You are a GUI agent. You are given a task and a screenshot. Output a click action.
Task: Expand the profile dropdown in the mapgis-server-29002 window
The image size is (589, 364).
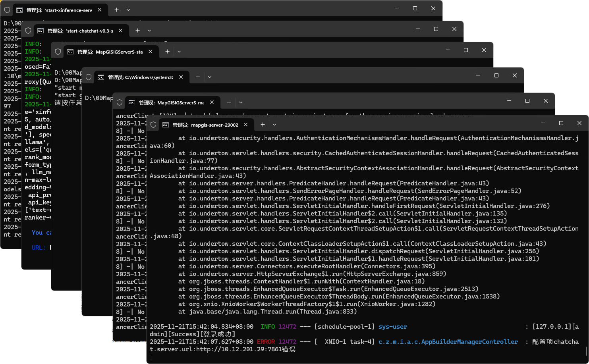(274, 125)
